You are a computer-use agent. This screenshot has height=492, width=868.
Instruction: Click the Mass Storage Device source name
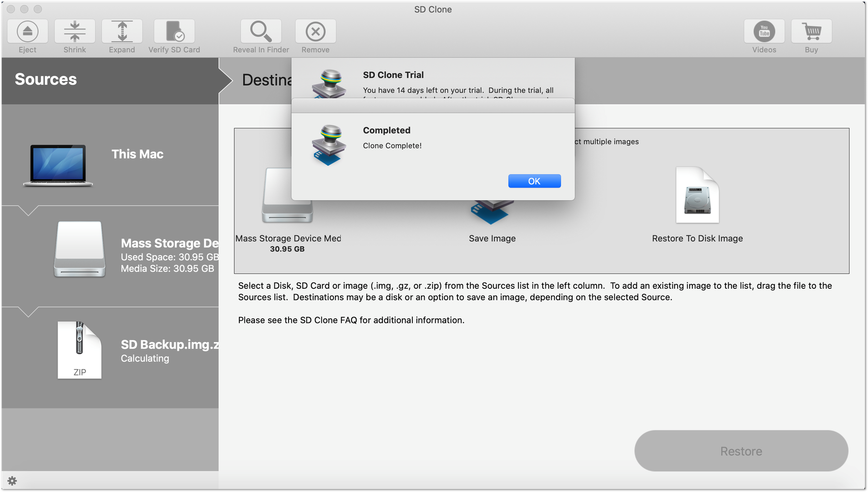pyautogui.click(x=170, y=243)
